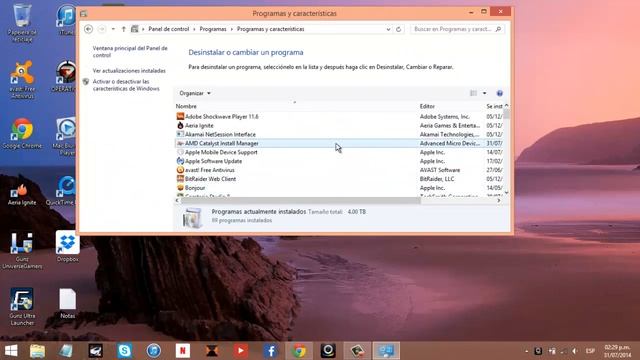Sort by the Se instaló column header

pyautogui.click(x=494, y=106)
